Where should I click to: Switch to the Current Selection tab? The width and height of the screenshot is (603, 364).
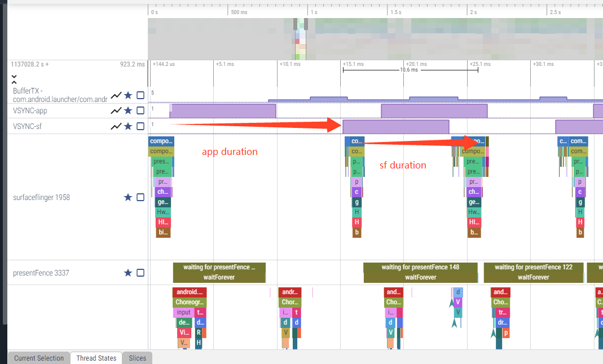(x=39, y=358)
